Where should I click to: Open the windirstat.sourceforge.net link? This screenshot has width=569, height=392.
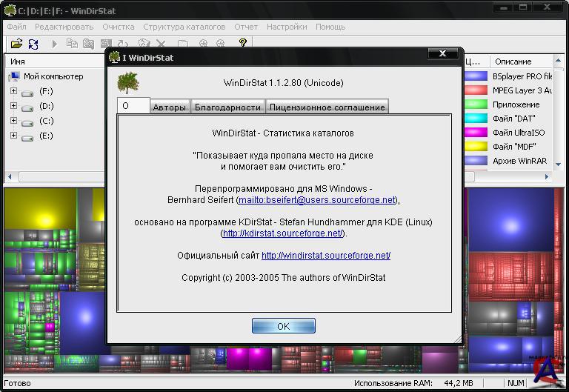(325, 256)
